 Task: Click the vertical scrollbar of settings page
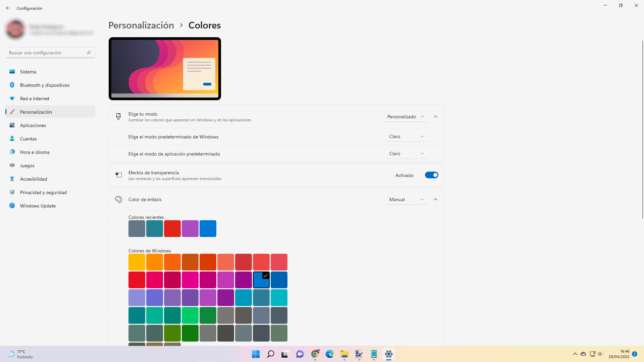point(642,129)
